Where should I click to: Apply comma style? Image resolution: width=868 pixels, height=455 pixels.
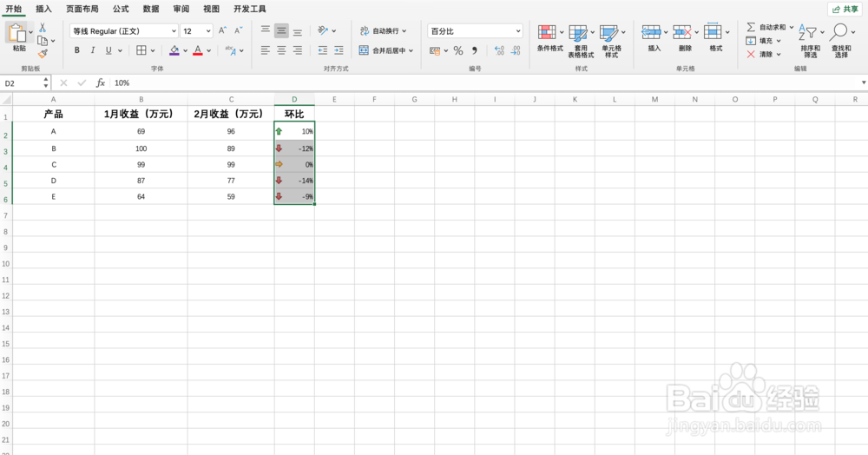pos(475,50)
